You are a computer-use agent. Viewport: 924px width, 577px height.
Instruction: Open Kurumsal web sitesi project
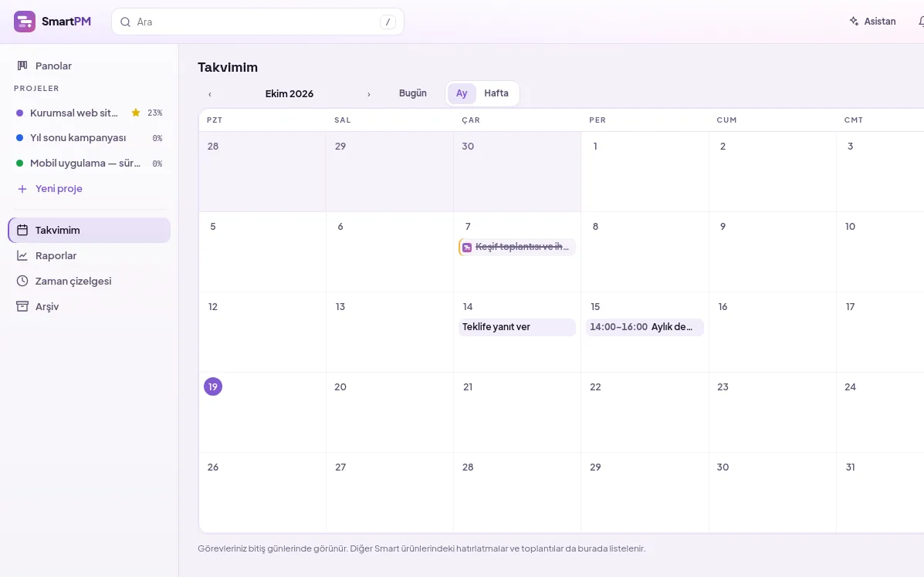click(x=74, y=113)
